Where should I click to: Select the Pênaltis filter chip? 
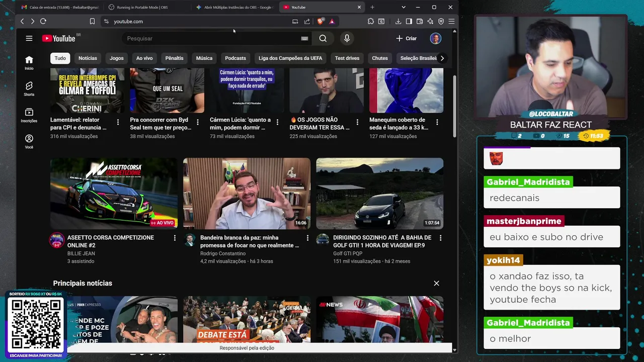[x=174, y=58]
